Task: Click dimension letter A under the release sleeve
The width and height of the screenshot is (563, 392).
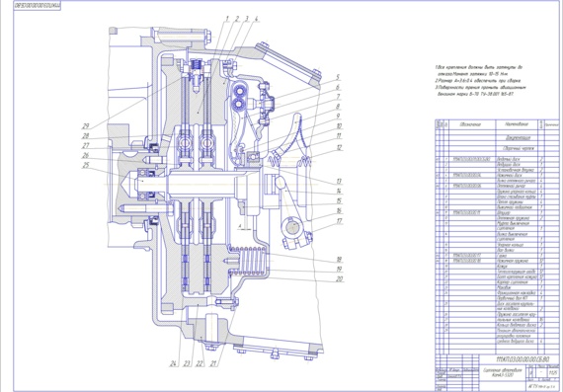Action: [x=240, y=226]
